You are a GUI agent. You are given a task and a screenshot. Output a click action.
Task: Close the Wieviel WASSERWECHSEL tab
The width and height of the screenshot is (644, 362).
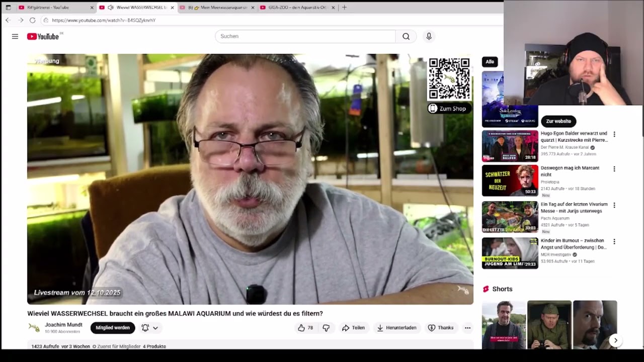pyautogui.click(x=173, y=8)
